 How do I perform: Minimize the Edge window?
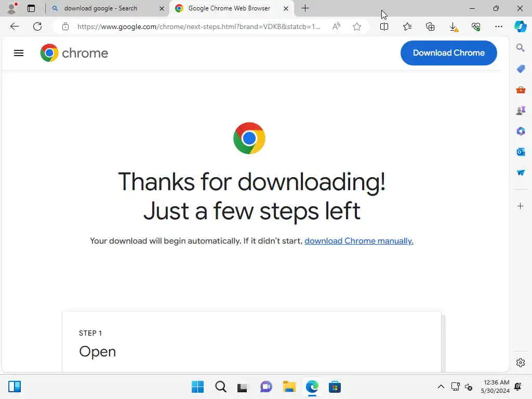[472, 8]
